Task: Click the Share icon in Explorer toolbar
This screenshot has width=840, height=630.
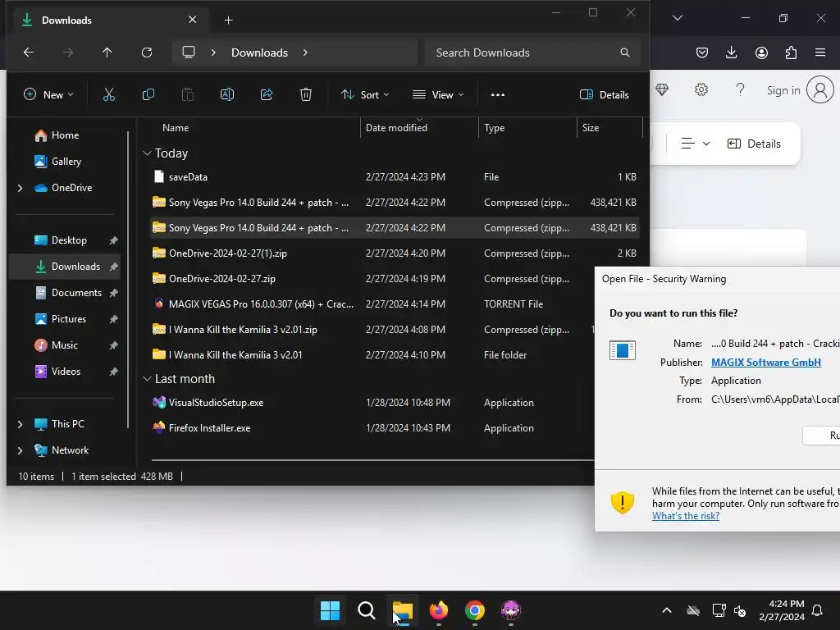Action: (267, 95)
